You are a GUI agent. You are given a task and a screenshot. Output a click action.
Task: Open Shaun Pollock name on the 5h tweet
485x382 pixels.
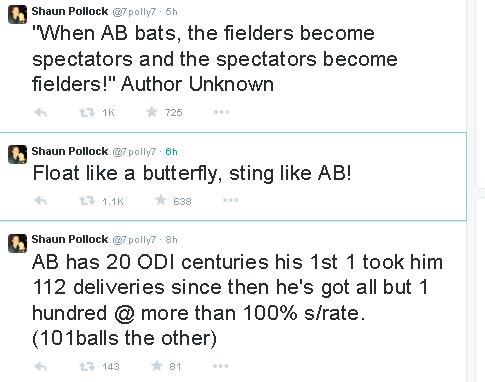point(70,11)
